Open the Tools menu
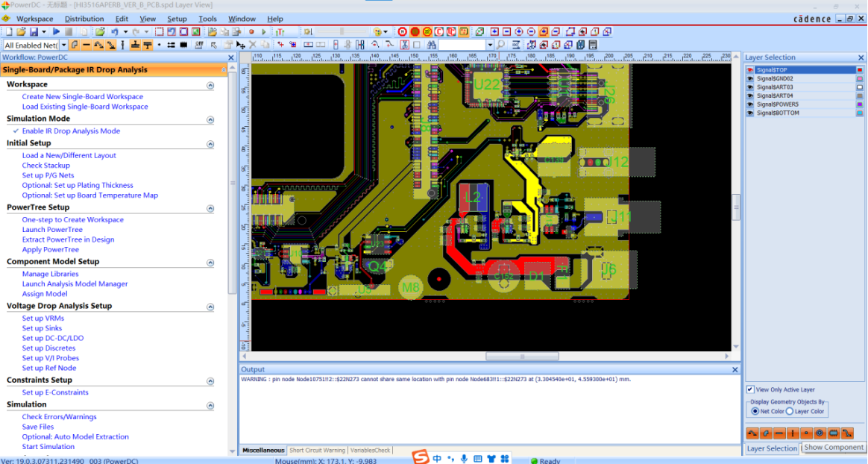868x464 pixels. (207, 19)
